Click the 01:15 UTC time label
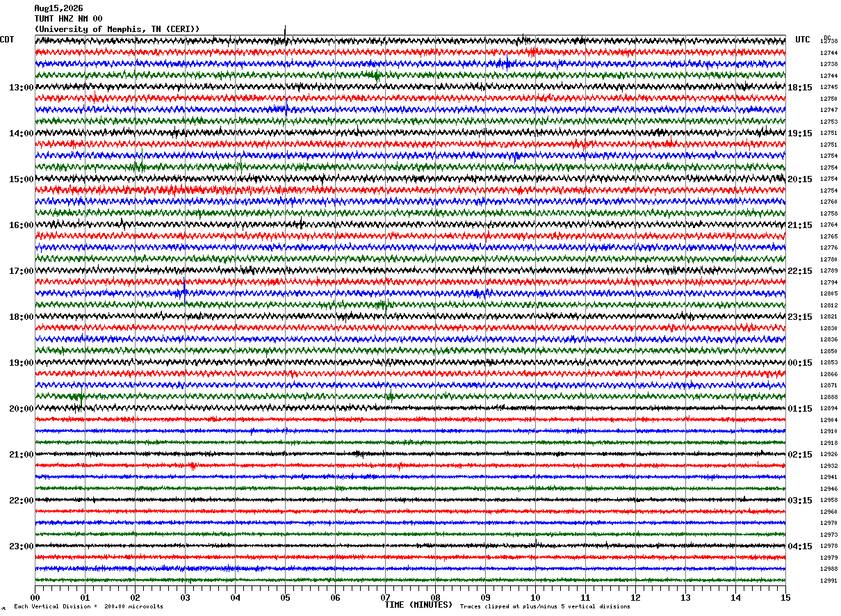 pyautogui.click(x=800, y=409)
